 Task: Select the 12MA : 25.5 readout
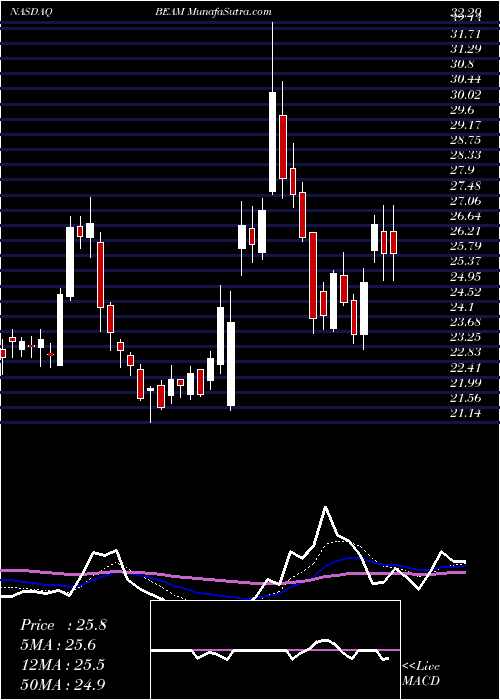point(62,665)
